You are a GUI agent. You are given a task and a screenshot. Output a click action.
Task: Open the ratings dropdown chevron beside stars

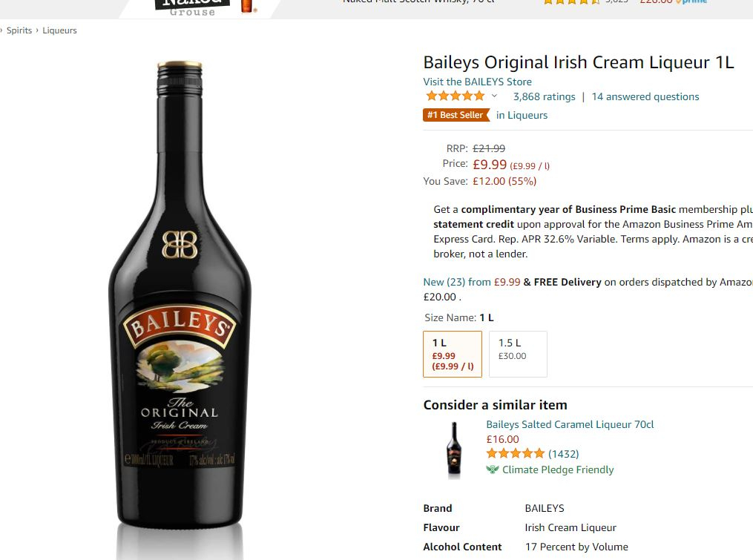(494, 96)
